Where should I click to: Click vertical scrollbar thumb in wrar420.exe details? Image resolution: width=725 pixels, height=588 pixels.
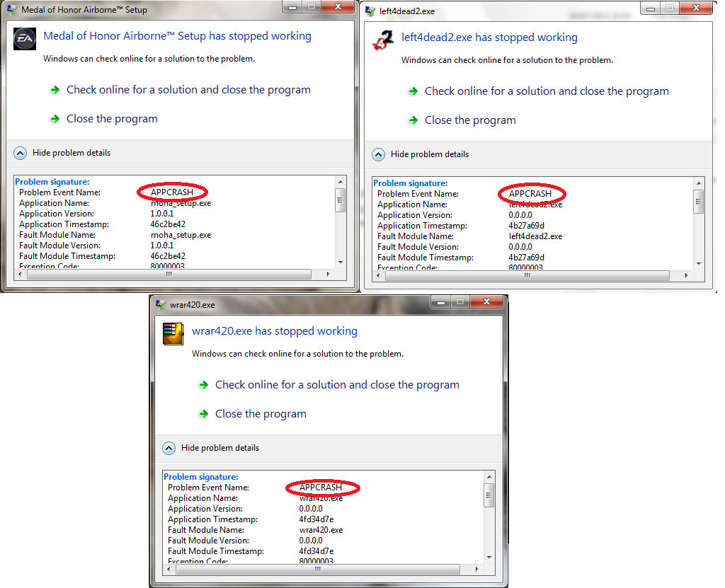489,495
